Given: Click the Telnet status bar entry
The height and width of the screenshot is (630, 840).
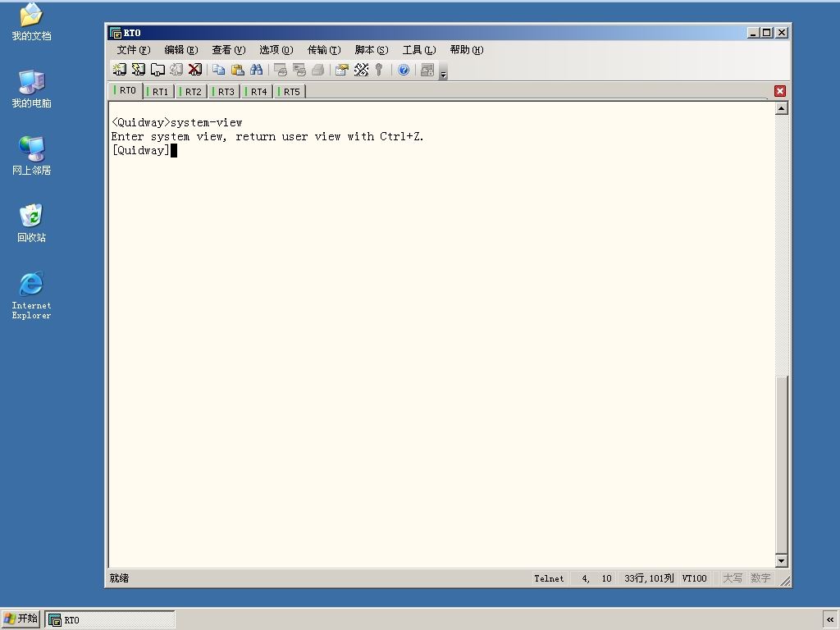Looking at the screenshot, I should pos(549,578).
